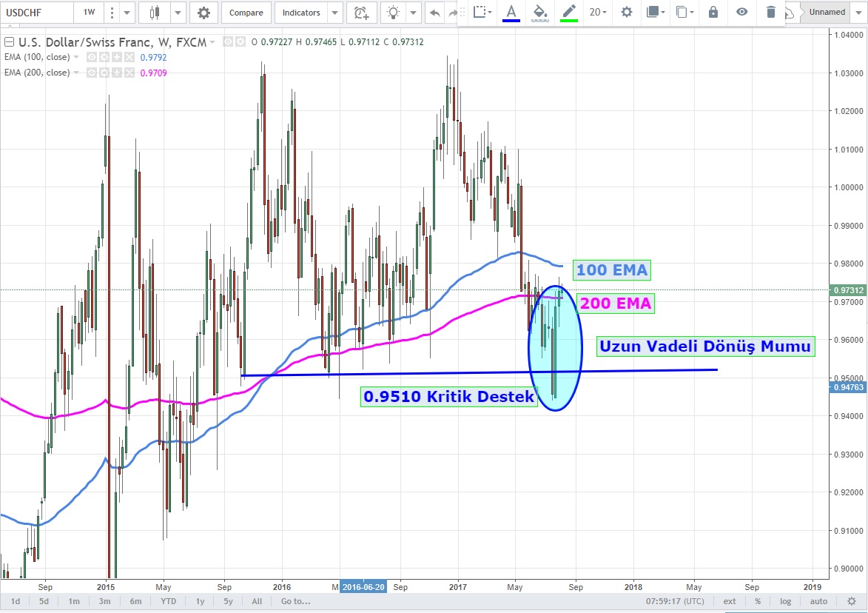Screen dimensions: 868x613
Task: Click the text color A swatch
Action: click(511, 12)
